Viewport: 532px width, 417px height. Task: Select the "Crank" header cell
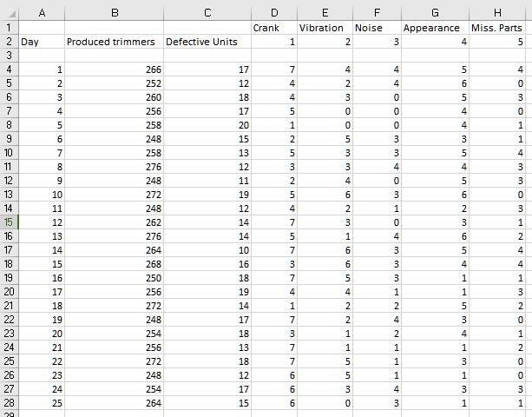pos(274,28)
